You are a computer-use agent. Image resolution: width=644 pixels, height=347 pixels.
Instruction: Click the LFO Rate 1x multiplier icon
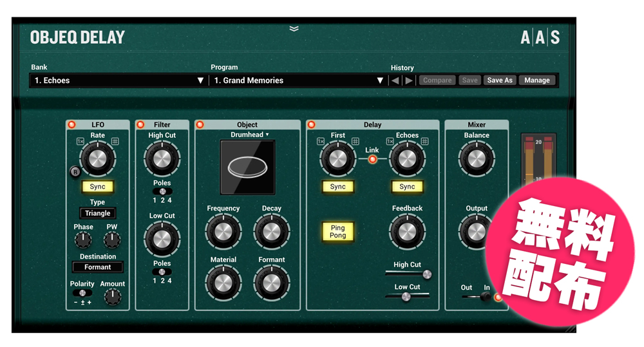point(80,142)
